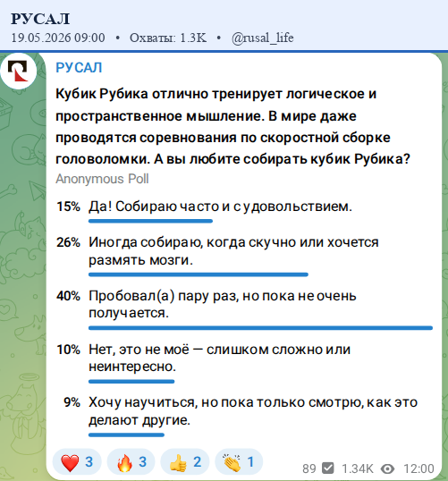Select option 'Нет, это не моё'
The height and width of the screenshot is (481, 448).
219,358
